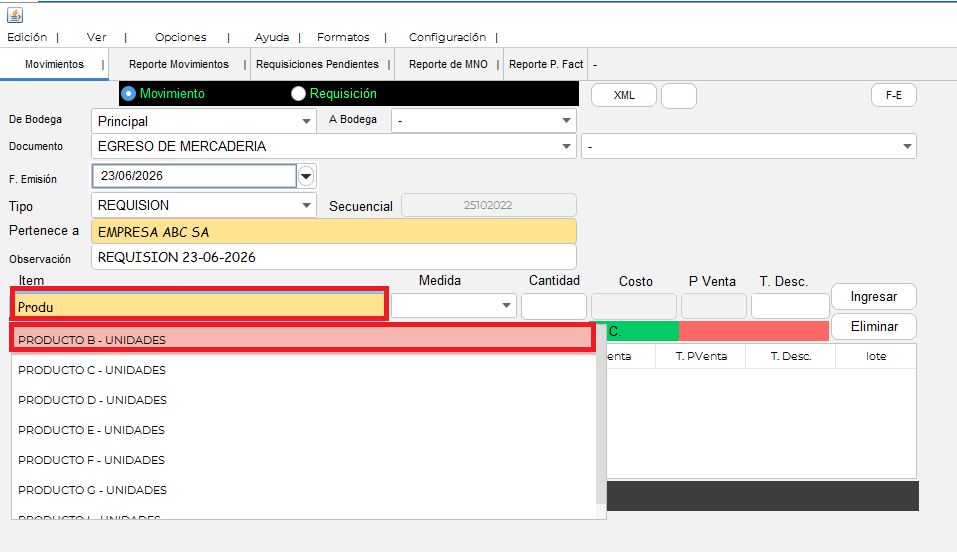Expand the Documento dropdown EGRESO DE MERCADERIA
957x552 pixels.
[334, 146]
